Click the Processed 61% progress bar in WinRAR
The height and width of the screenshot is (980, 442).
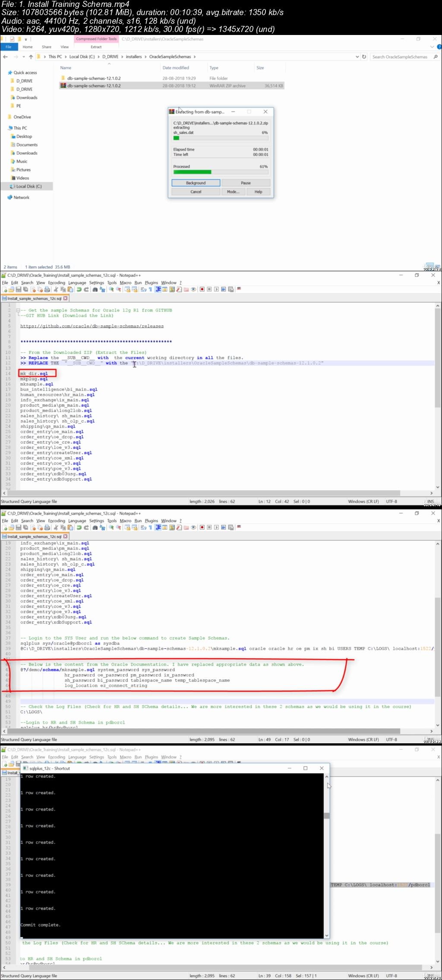(221, 172)
